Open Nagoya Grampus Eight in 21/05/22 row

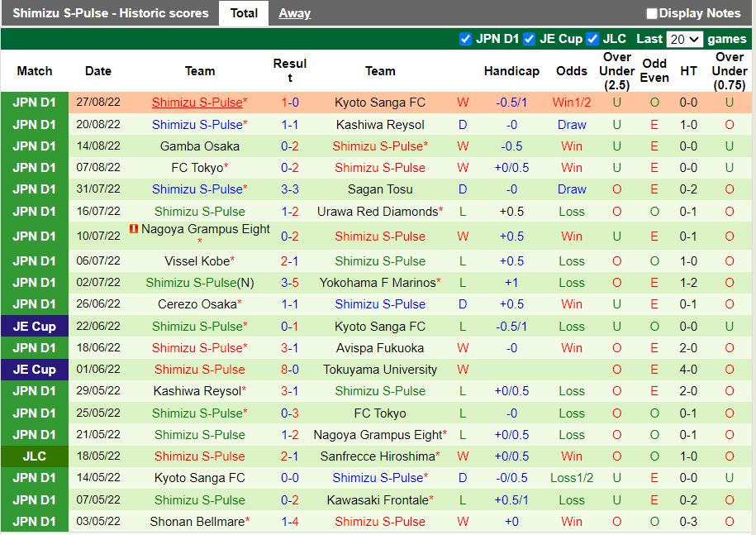point(380,435)
